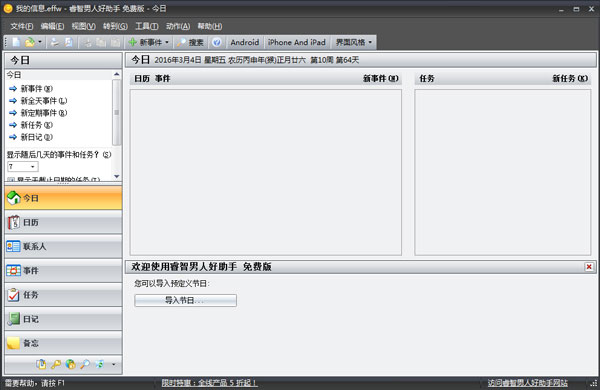Follow the link to the 睿智男人好助手 website

tap(528, 383)
